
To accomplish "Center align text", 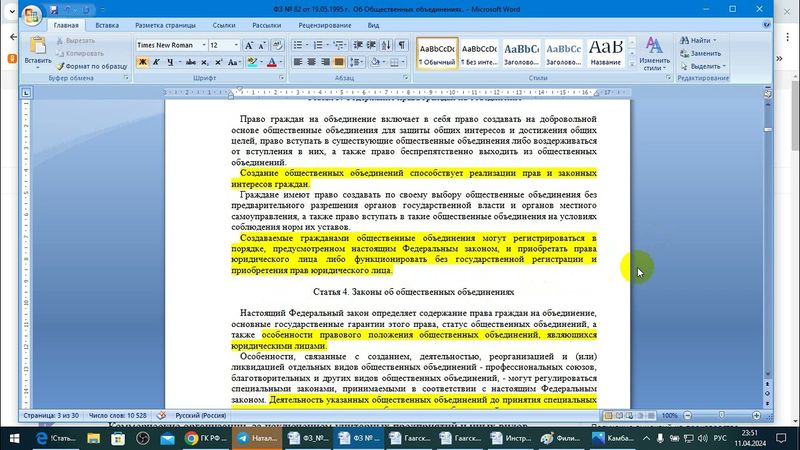I will [x=311, y=62].
